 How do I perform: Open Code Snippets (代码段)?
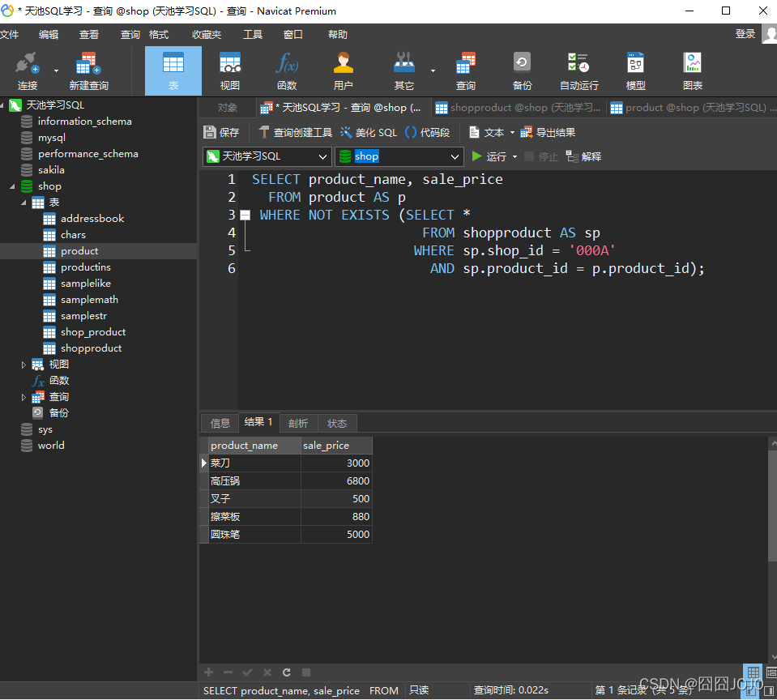[x=427, y=132]
